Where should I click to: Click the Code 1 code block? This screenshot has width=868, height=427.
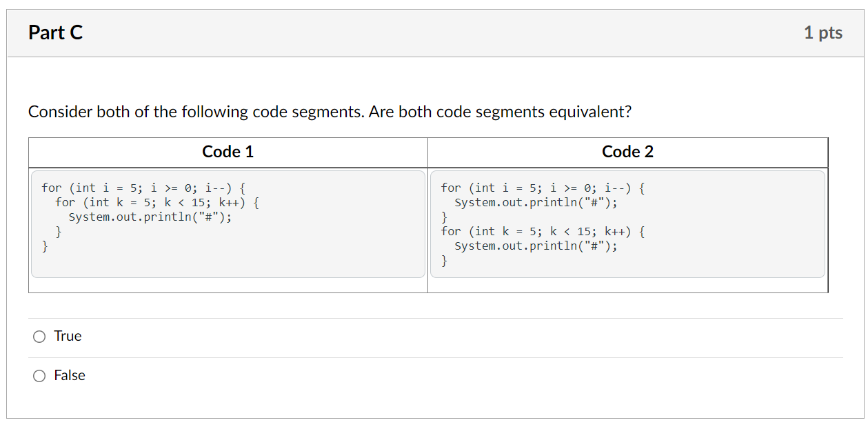pos(228,224)
